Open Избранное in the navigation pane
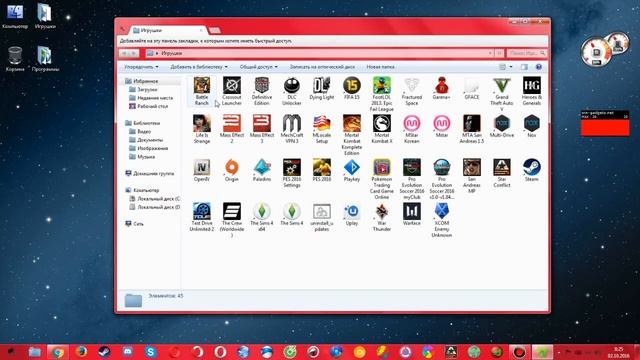The height and width of the screenshot is (360, 640). [x=142, y=81]
